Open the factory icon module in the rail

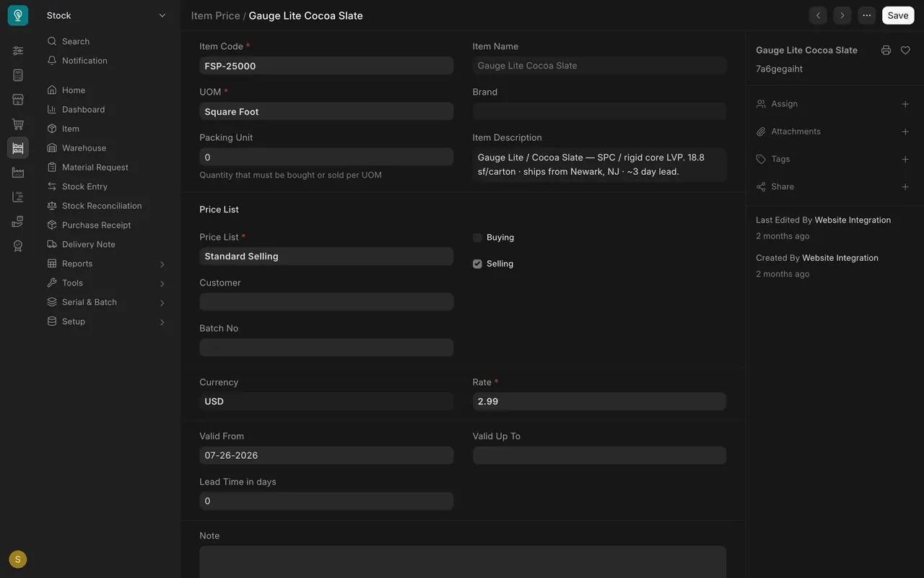click(x=18, y=173)
